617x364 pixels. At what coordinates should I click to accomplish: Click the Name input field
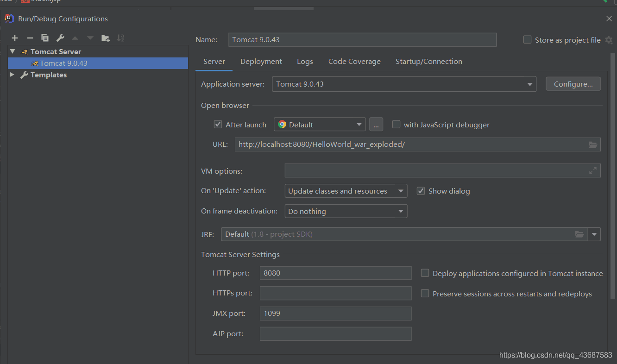click(362, 40)
